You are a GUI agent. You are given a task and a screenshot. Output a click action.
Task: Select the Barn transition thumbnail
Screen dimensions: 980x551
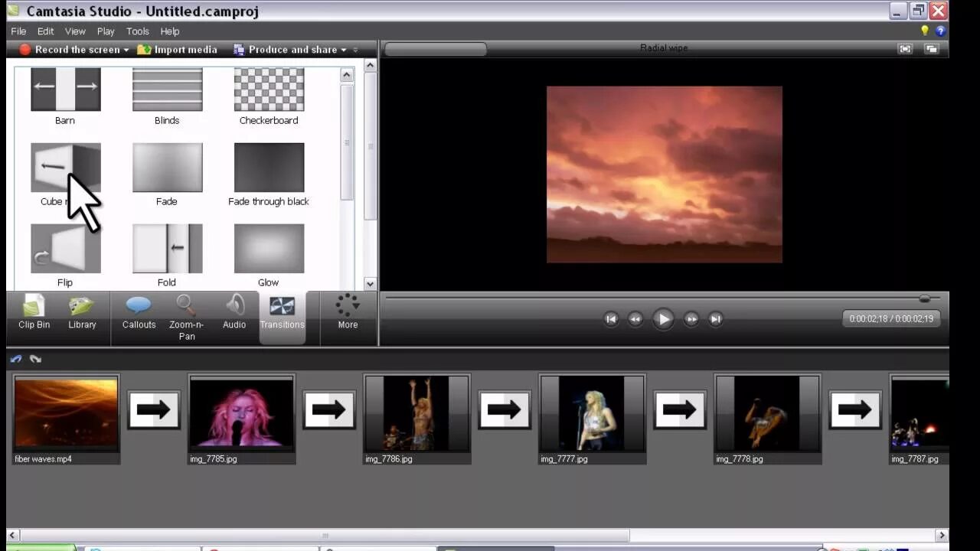click(65, 90)
